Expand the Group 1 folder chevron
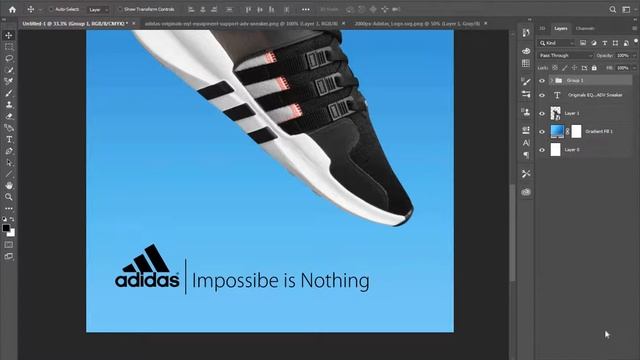 click(551, 80)
